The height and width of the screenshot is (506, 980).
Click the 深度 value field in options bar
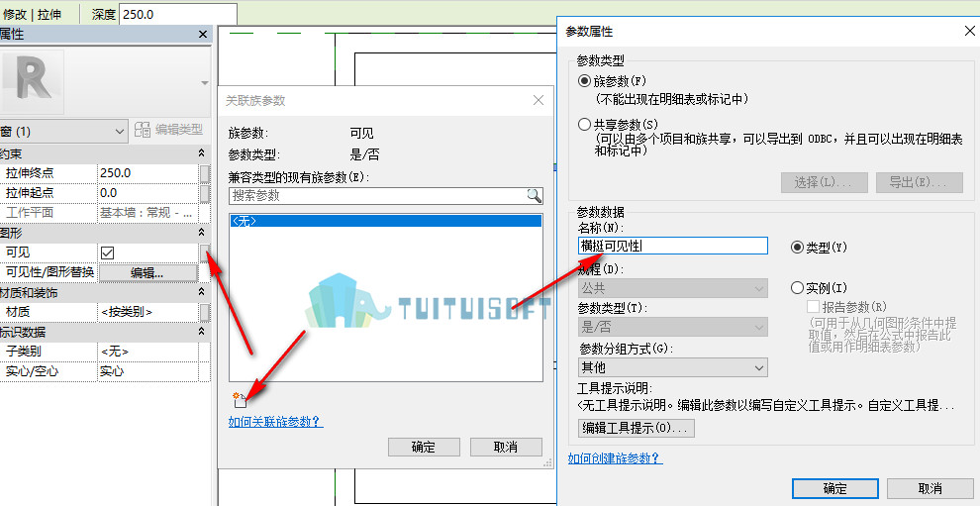coord(178,14)
